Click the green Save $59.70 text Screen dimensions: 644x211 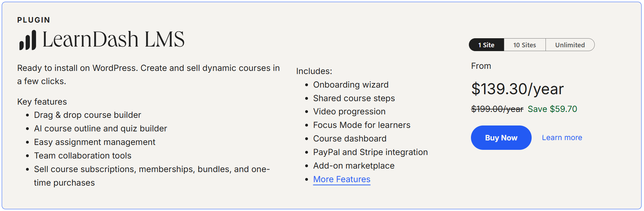(x=552, y=109)
